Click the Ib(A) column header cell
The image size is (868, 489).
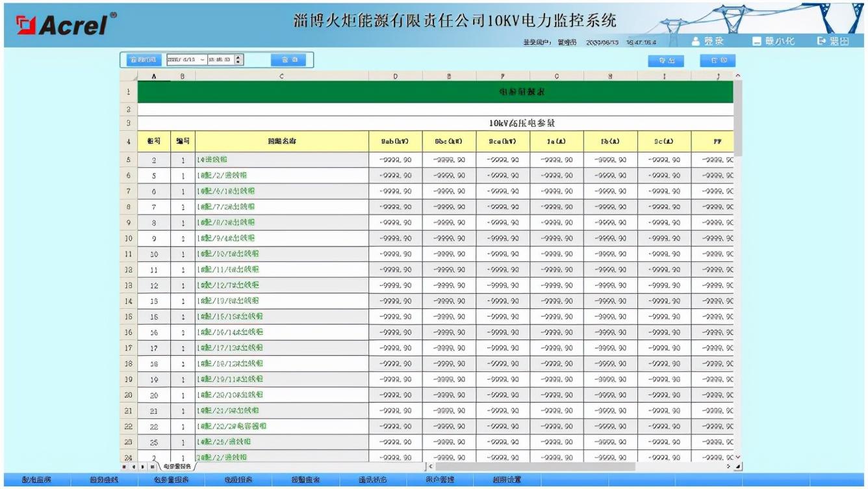click(x=611, y=140)
